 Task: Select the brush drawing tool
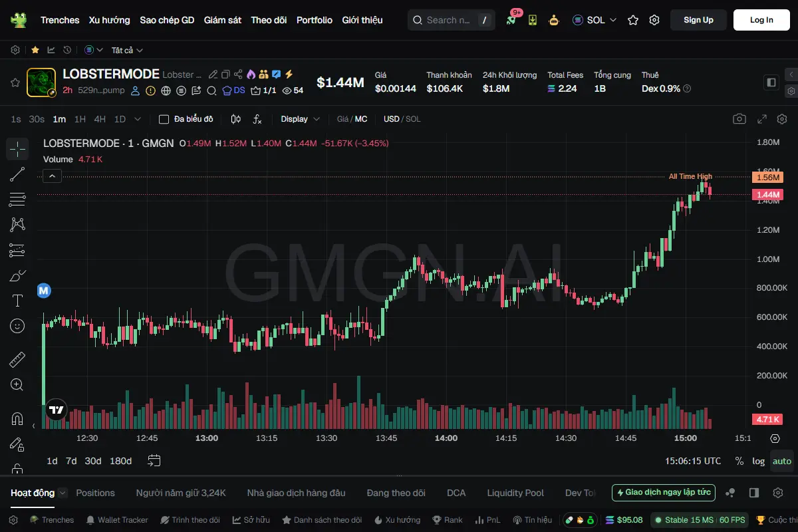17,275
